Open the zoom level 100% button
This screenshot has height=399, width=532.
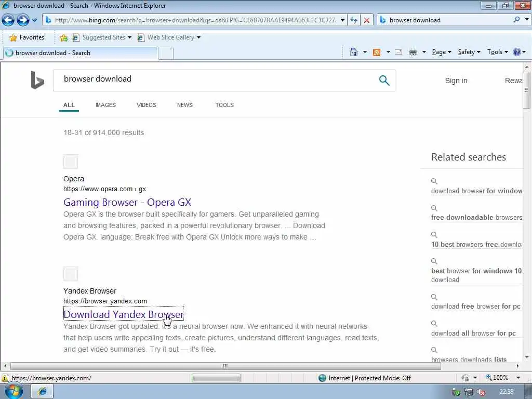(x=497, y=378)
